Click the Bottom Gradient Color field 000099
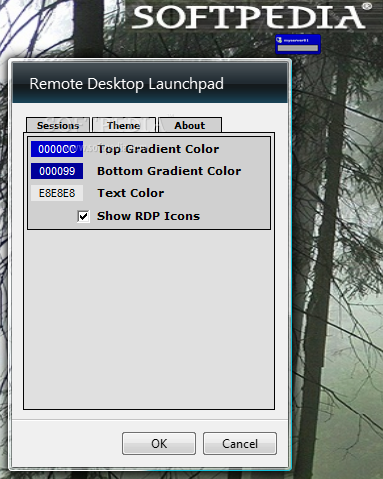The height and width of the screenshot is (479, 383). pyautogui.click(x=57, y=171)
